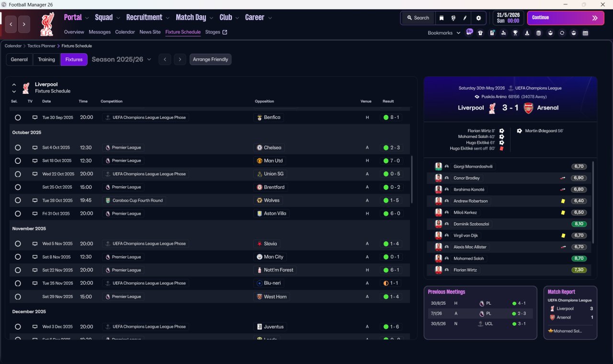Expand the Club menu chevron

click(x=237, y=18)
